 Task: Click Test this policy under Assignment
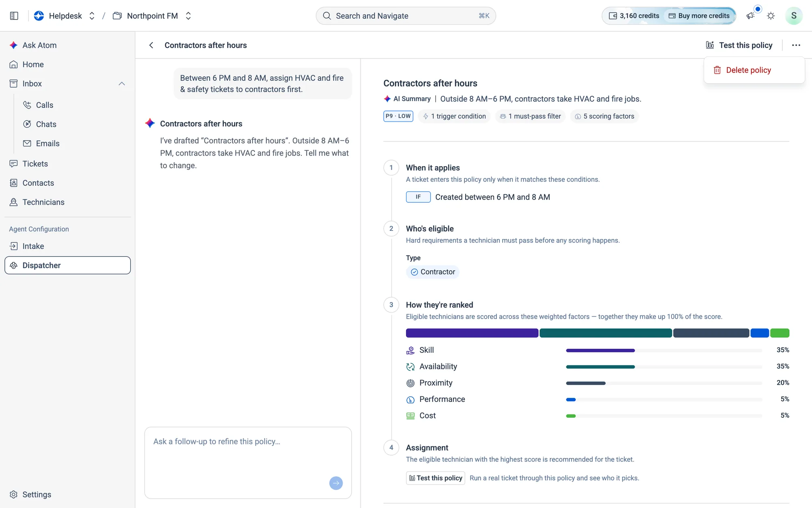pos(435,478)
